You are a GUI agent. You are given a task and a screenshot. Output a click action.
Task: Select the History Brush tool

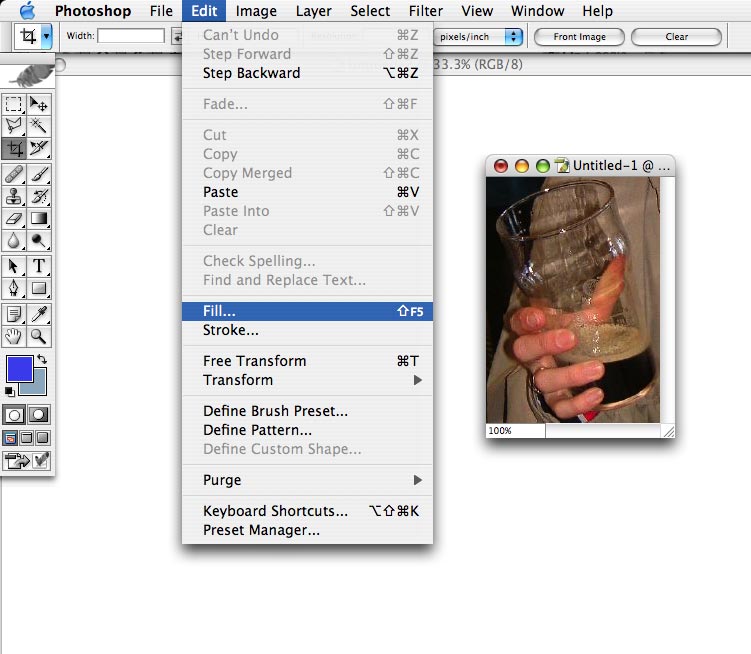[39, 196]
